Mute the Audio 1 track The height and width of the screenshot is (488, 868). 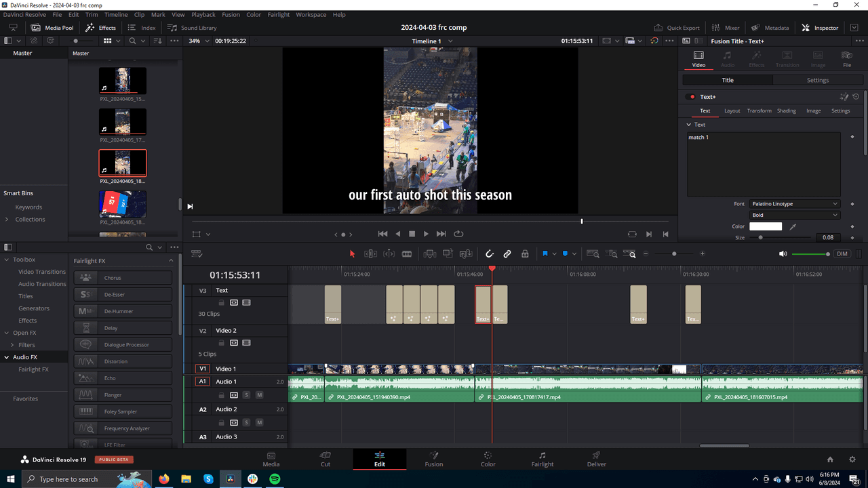pyautogui.click(x=259, y=395)
